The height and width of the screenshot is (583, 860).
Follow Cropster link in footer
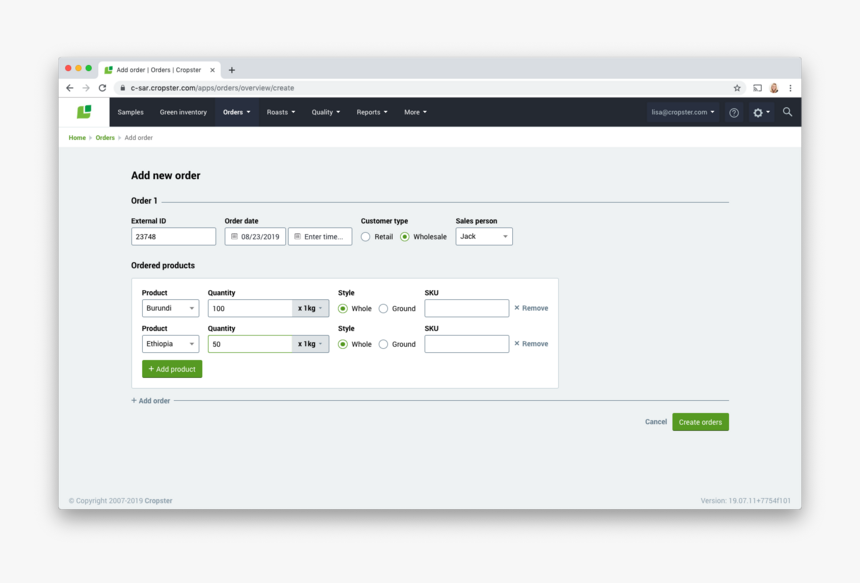(159, 501)
